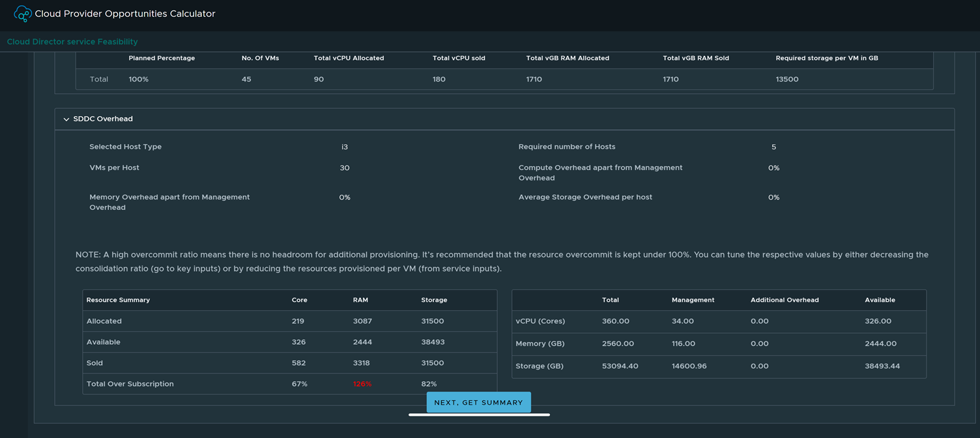The height and width of the screenshot is (438, 980).
Task: Click the Memory (GB) row label
Action: click(x=541, y=343)
